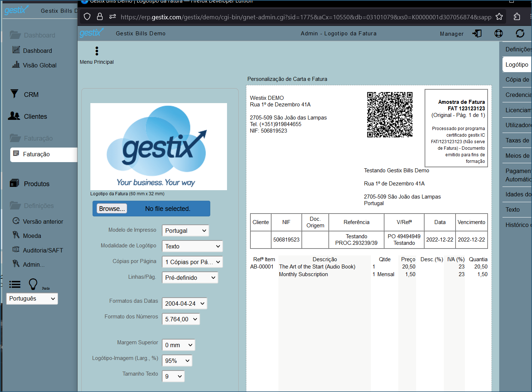
Task: Expand the Cópias por Página dropdown
Action: [x=192, y=262]
